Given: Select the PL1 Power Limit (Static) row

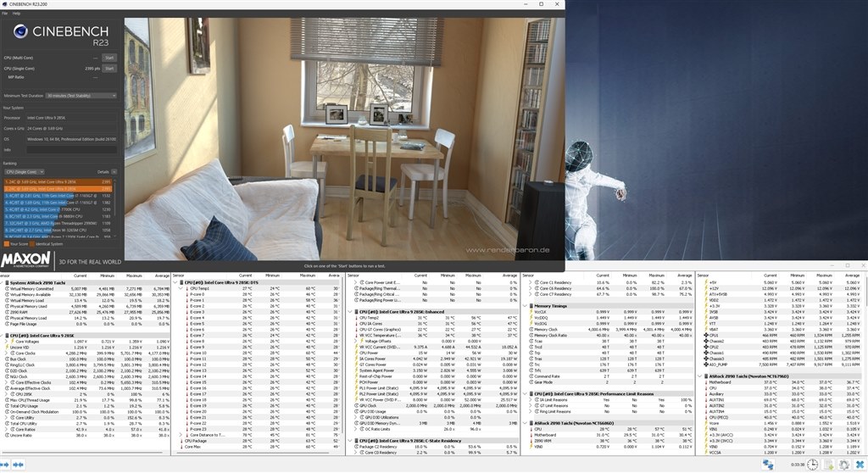Looking at the screenshot, I should click(435, 388).
